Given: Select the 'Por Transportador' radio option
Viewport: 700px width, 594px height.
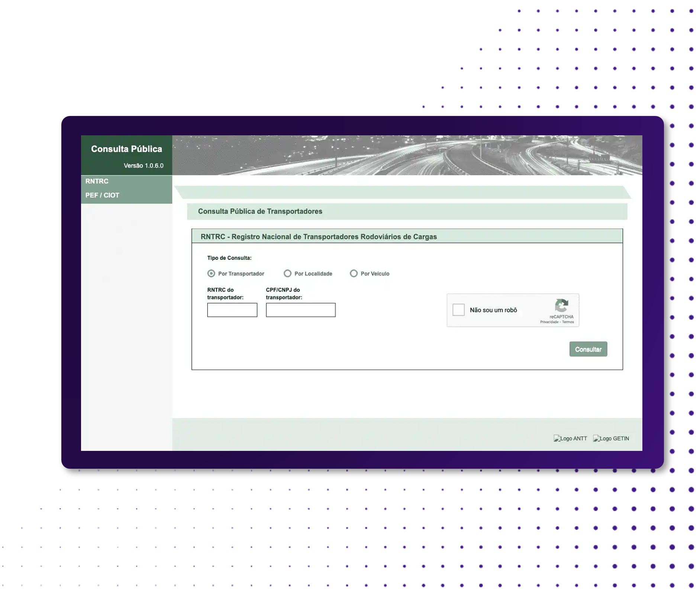Looking at the screenshot, I should (x=211, y=274).
